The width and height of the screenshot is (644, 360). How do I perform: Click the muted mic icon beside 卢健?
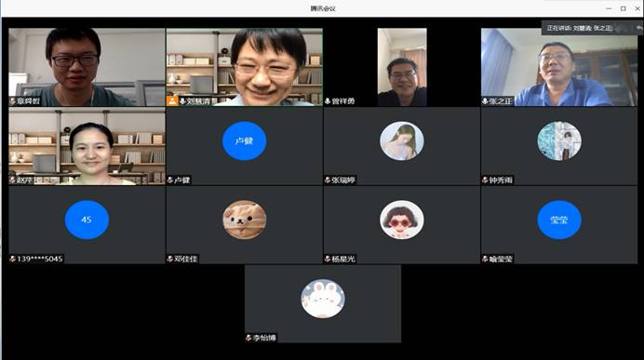click(x=170, y=180)
